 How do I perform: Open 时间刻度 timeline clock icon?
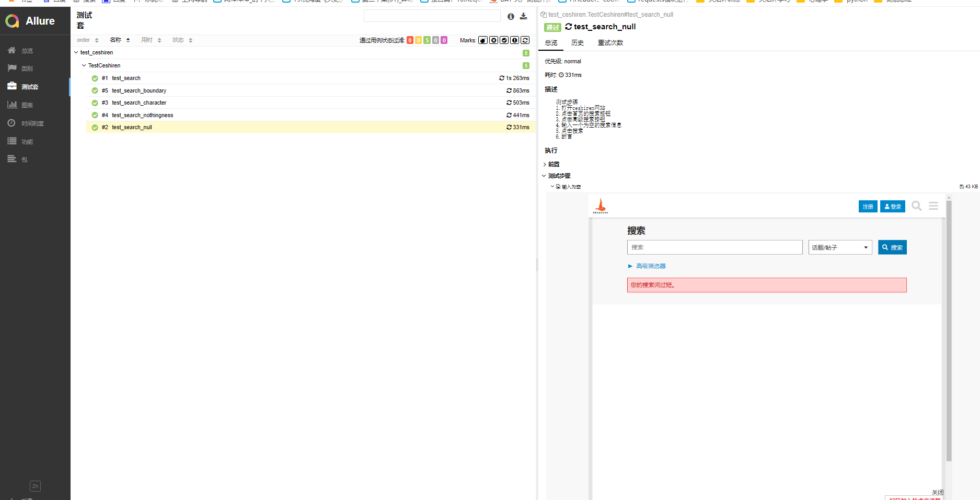coord(11,123)
